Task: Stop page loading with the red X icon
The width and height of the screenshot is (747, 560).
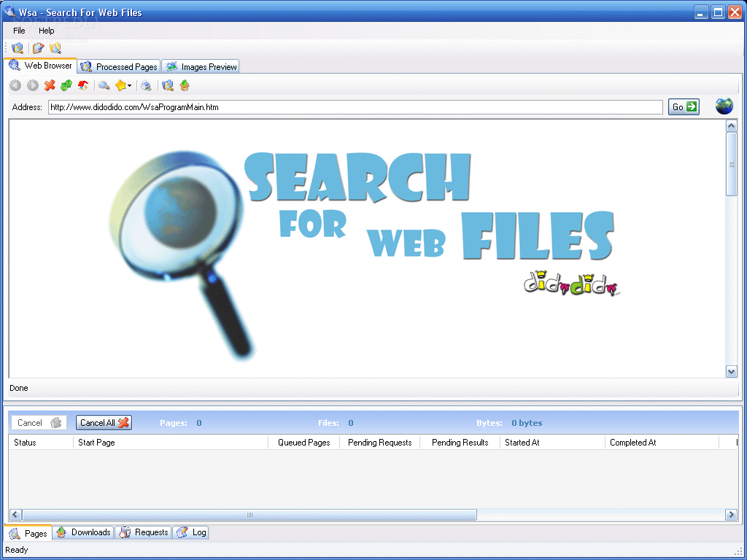Action: 50,86
